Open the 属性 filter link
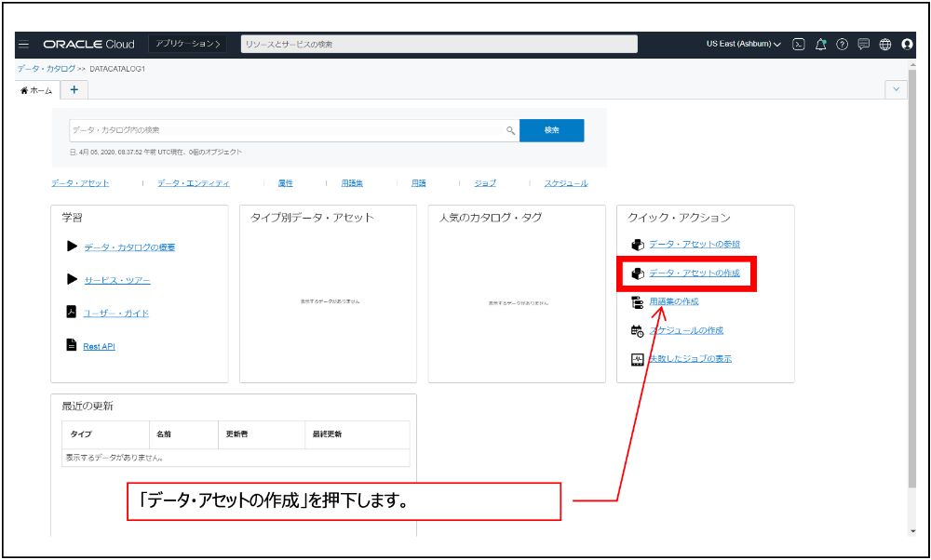 pos(286,183)
